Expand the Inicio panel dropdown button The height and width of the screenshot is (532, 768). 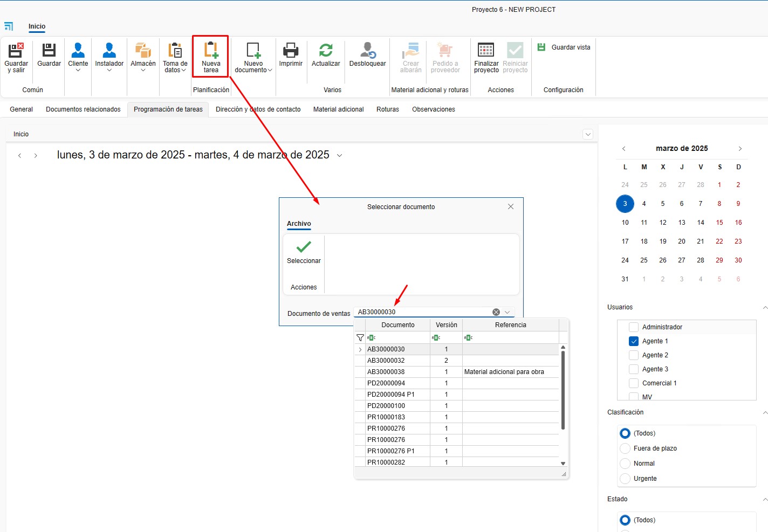tap(588, 134)
